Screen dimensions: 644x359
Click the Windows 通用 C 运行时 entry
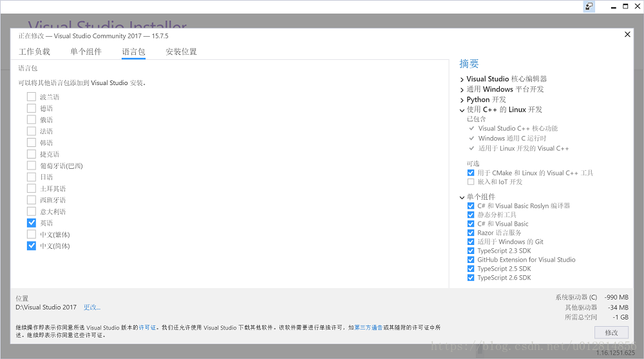[512, 138]
